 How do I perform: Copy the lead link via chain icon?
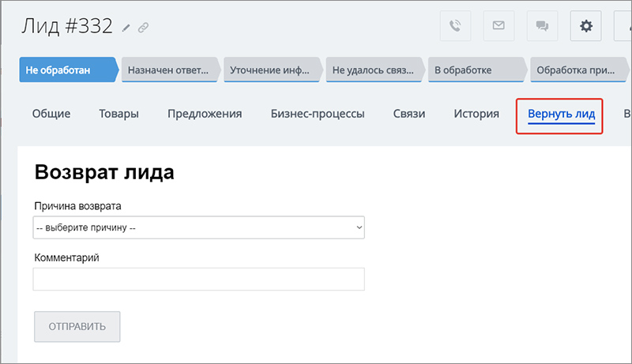[x=143, y=28]
